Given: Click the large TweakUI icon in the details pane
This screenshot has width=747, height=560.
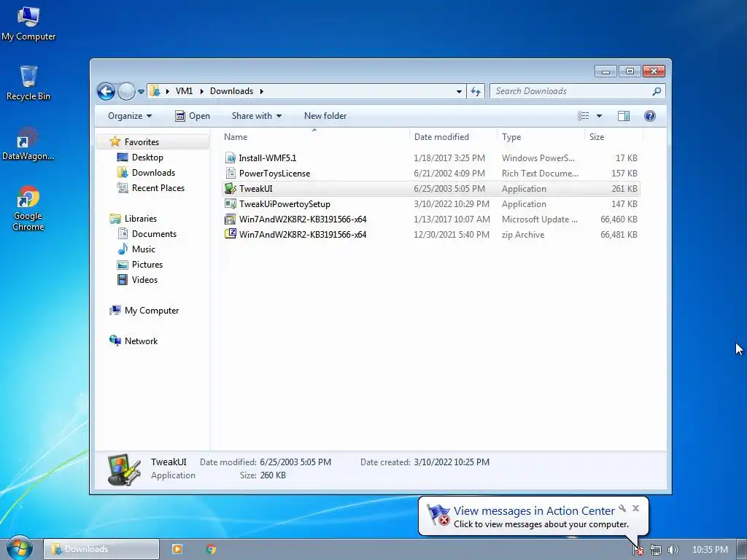Looking at the screenshot, I should 124,469.
